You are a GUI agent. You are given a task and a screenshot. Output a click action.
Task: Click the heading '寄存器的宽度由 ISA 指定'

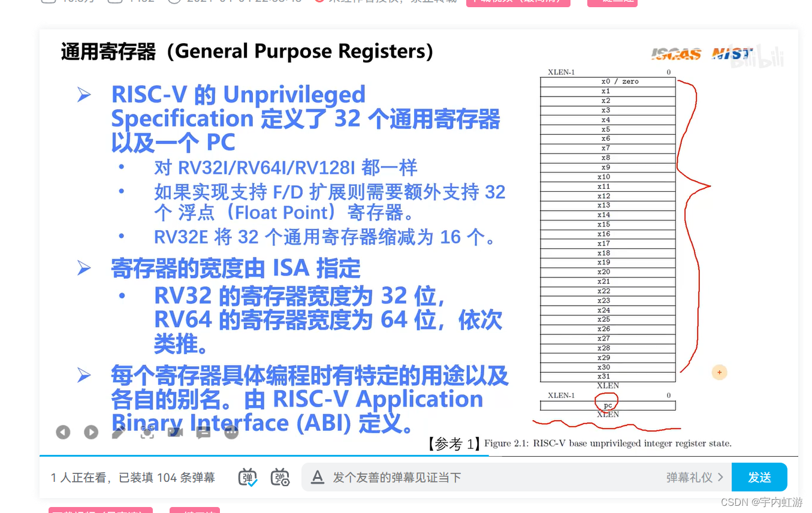tap(236, 268)
